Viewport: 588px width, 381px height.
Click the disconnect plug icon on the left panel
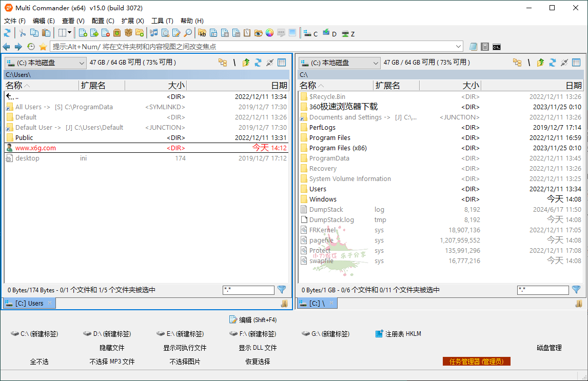tap(270, 62)
